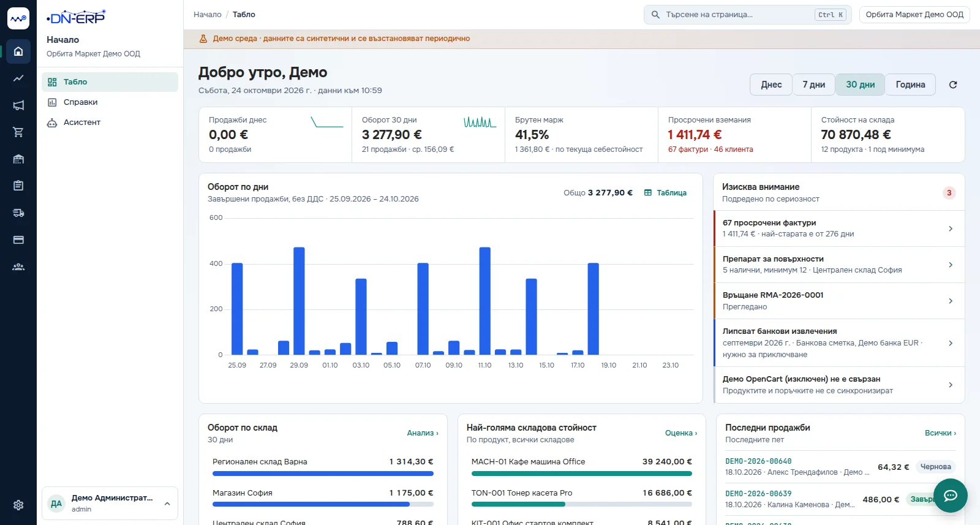The height and width of the screenshot is (525, 980).
Task: Go to Начало breadcrumb
Action: pos(208,15)
